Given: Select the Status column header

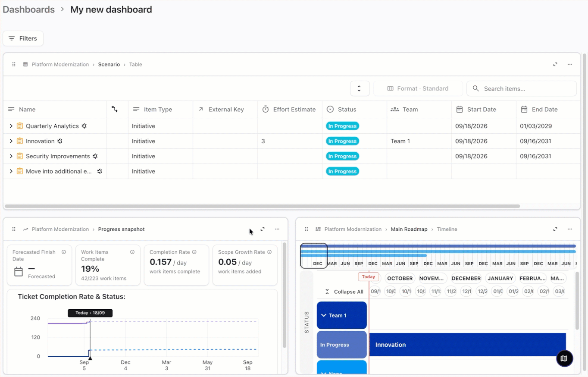Looking at the screenshot, I should point(354,110).
